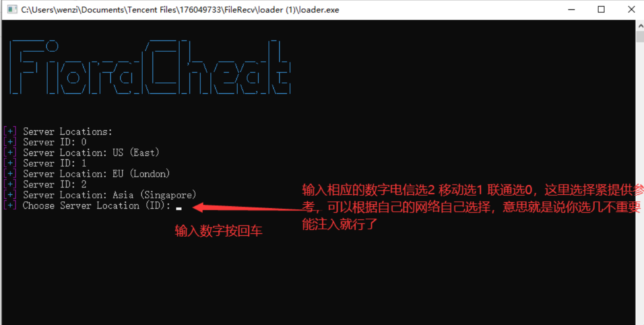Click the "Server ID: 0" line
The height and width of the screenshot is (325, 644).
coord(55,142)
